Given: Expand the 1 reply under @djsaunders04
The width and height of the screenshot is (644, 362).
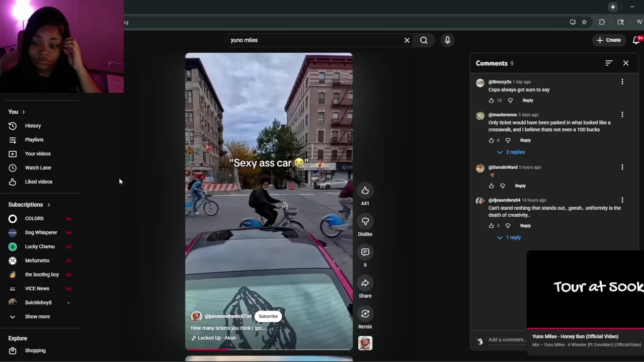Looking at the screenshot, I should click(x=509, y=237).
